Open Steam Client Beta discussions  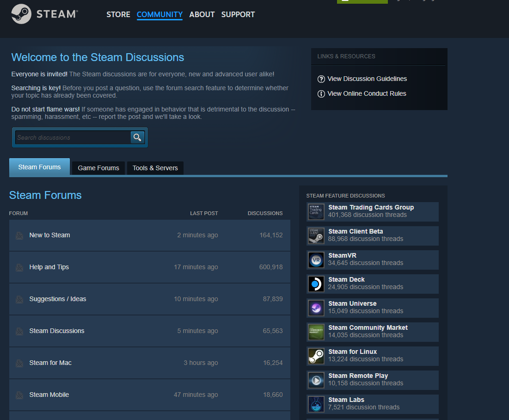pos(356,231)
